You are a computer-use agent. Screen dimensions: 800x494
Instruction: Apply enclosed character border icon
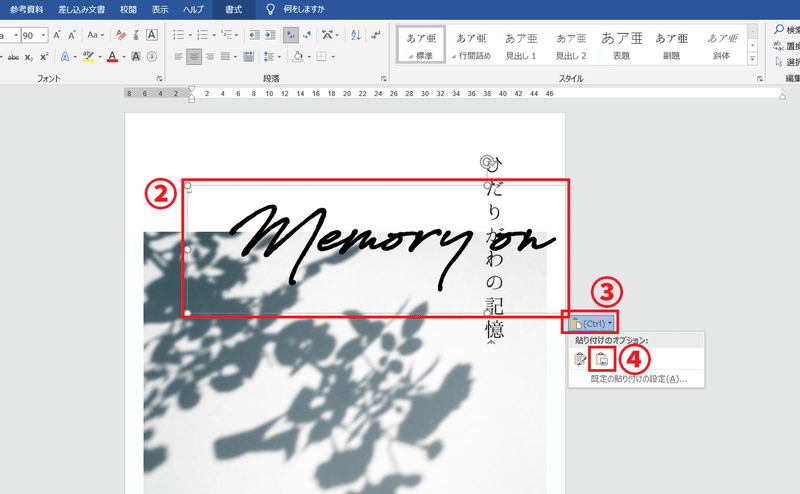coord(152,35)
